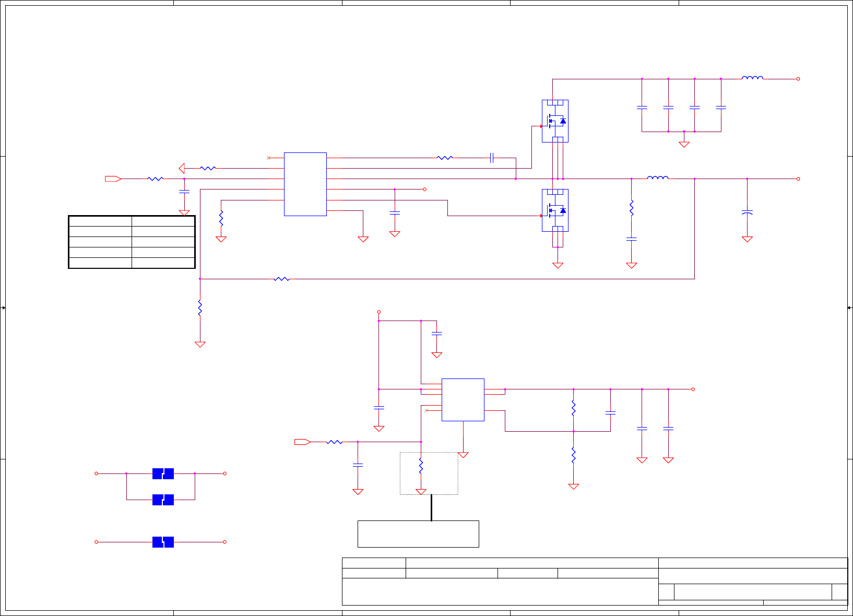Click the terminal circle ending the top-right rail
Viewport: 853px width, 616px height.
(798, 79)
